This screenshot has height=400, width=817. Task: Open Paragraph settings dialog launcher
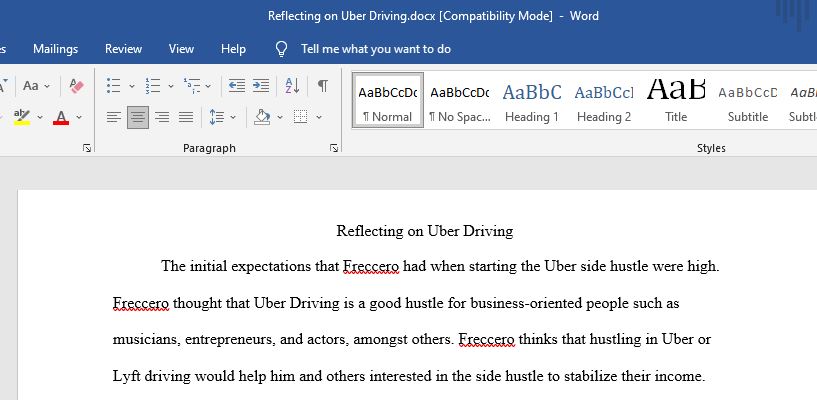tap(334, 148)
